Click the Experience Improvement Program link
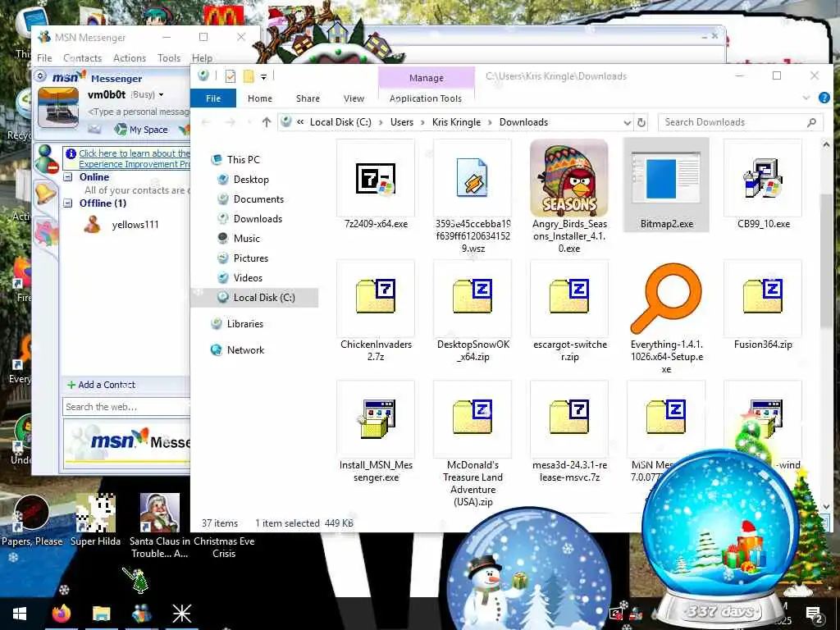This screenshot has width=840, height=630. [x=134, y=158]
